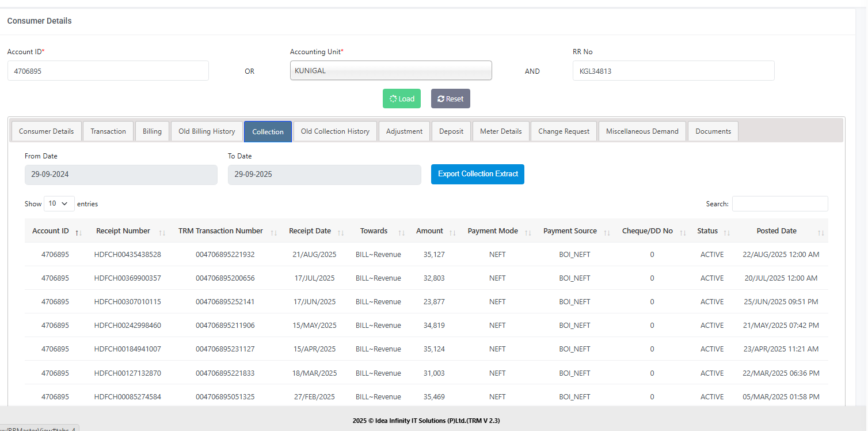Go to Old Collection History tab

pos(335,131)
